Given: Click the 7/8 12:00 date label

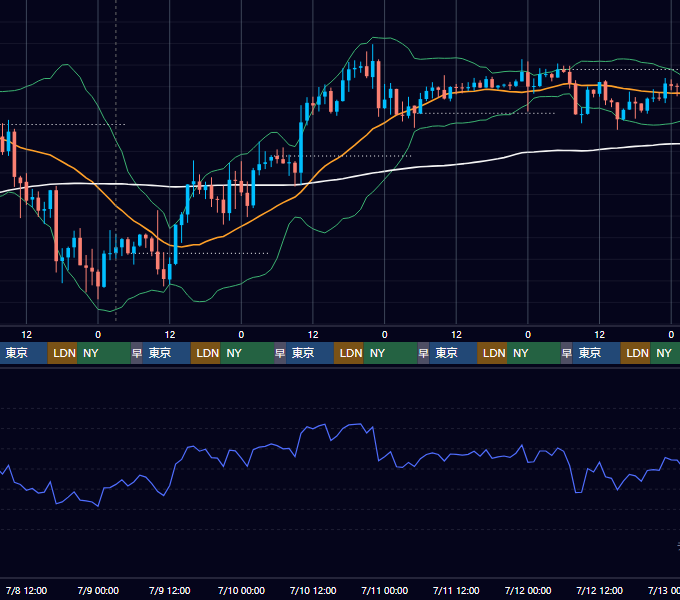Looking at the screenshot, I should (26, 590).
